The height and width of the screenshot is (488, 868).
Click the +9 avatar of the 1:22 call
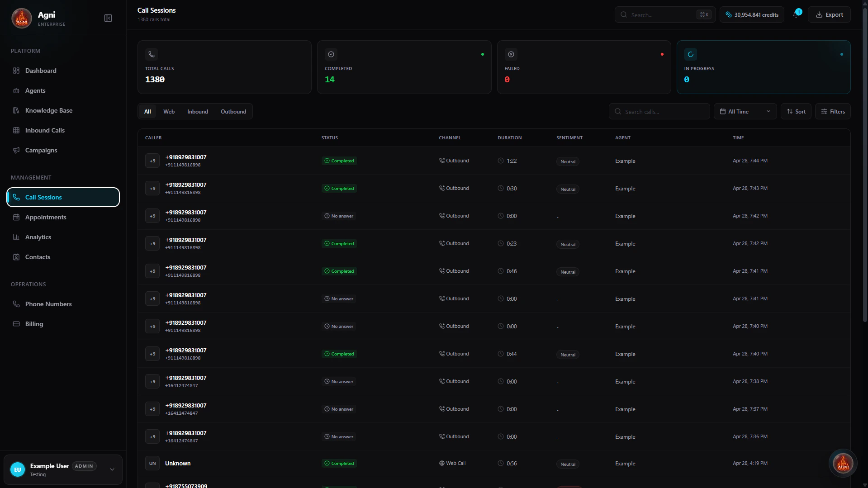(152, 161)
